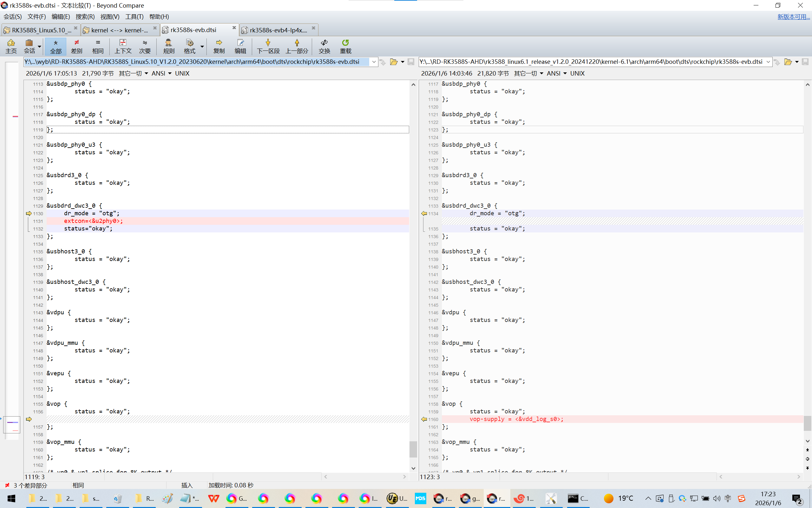The width and height of the screenshot is (812, 508).
Task: Open the Edit (编辑) menu
Action: pos(61,17)
